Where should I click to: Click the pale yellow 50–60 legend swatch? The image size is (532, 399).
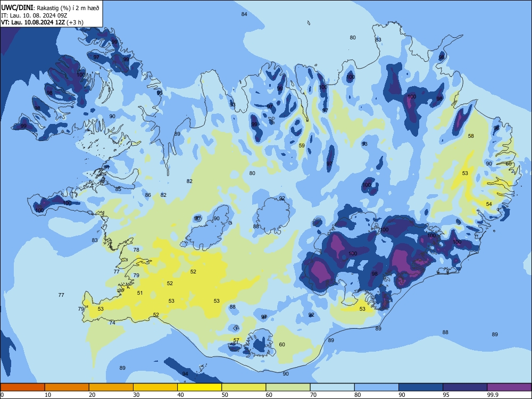[x=244, y=387]
